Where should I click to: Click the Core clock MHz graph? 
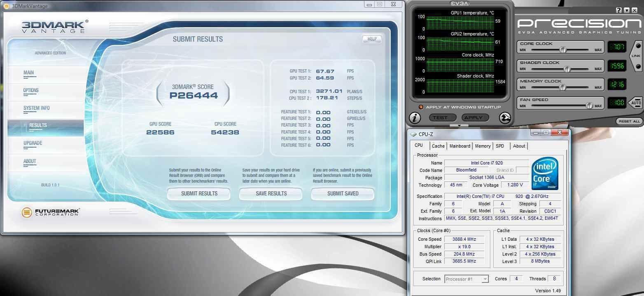460,64
